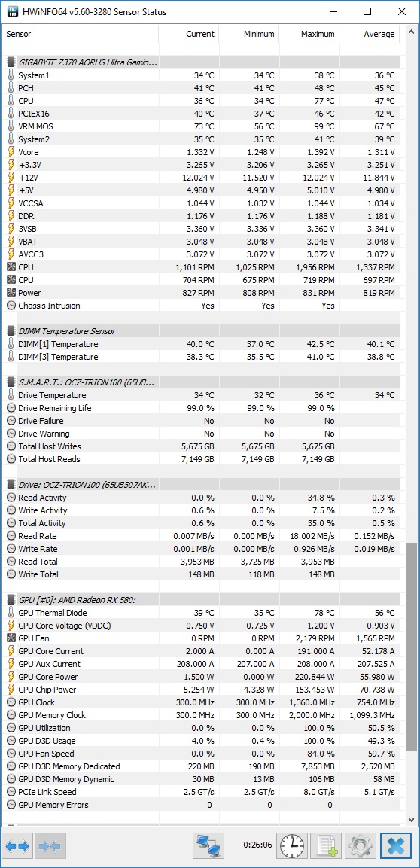Click the scrollbar up arrow
Screen dimensions: 420x868
coord(411,32)
